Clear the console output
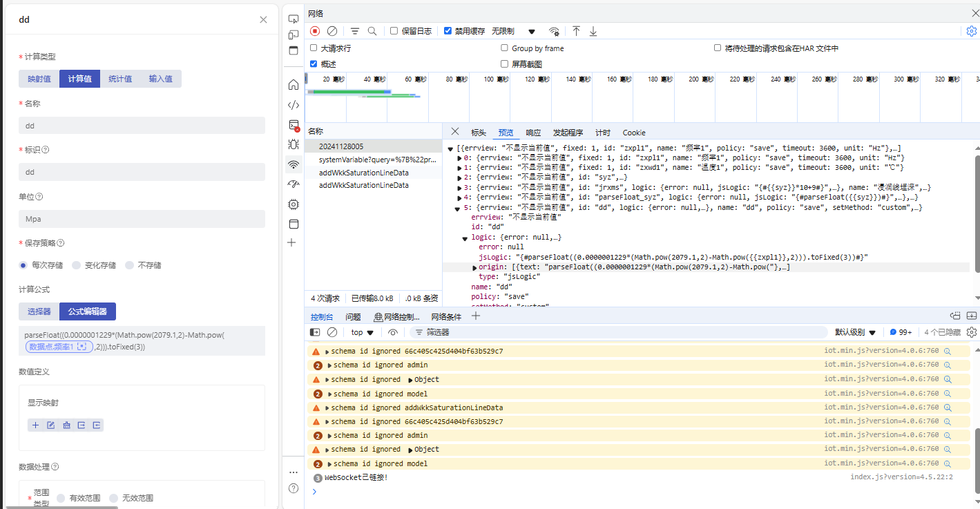 click(x=332, y=332)
